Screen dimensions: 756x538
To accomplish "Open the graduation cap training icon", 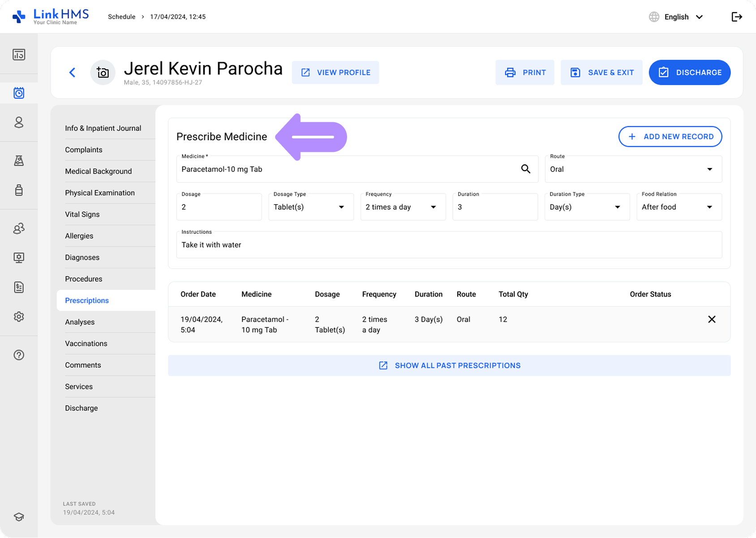I will (x=19, y=517).
